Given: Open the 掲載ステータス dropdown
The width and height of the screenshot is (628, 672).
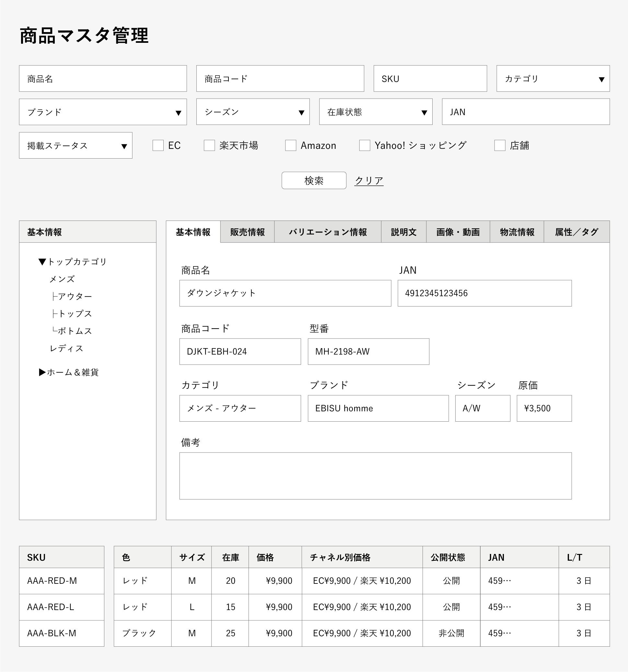Looking at the screenshot, I should [76, 146].
